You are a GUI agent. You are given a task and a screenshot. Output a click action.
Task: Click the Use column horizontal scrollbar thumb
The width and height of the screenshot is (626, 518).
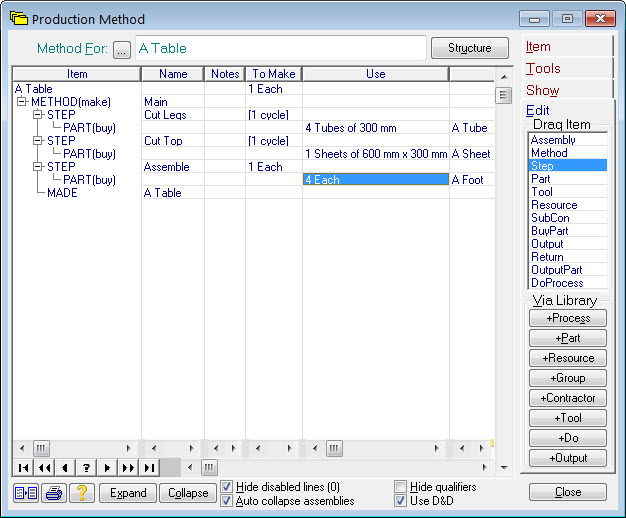[334, 448]
